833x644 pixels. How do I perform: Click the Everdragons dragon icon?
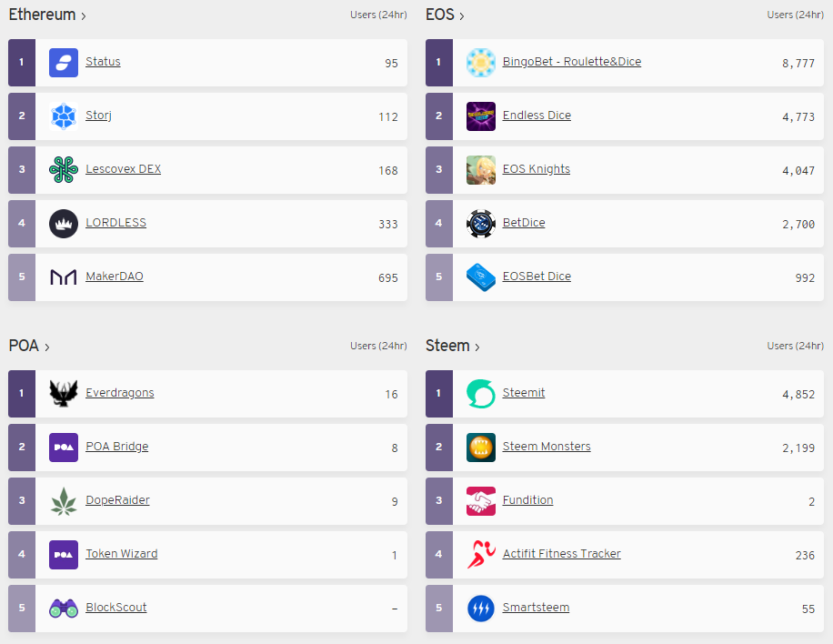pos(62,393)
